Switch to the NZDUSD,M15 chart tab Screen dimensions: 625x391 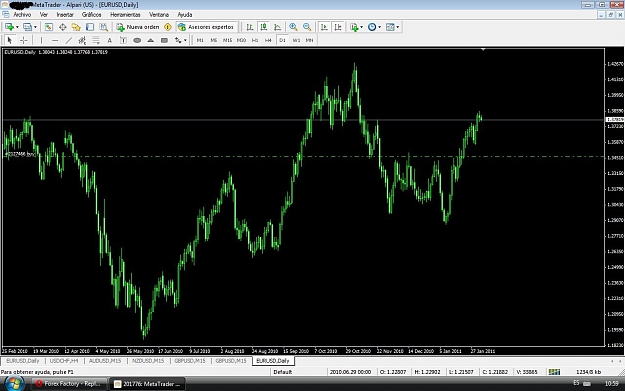pos(148,361)
